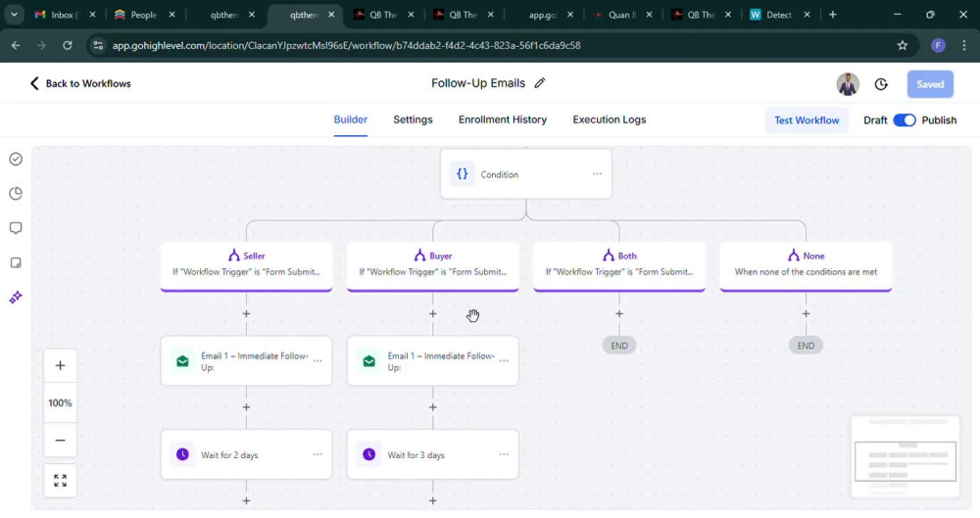Add step after Buyer Email 1 node
This screenshot has height=518, width=980.
pyautogui.click(x=432, y=407)
